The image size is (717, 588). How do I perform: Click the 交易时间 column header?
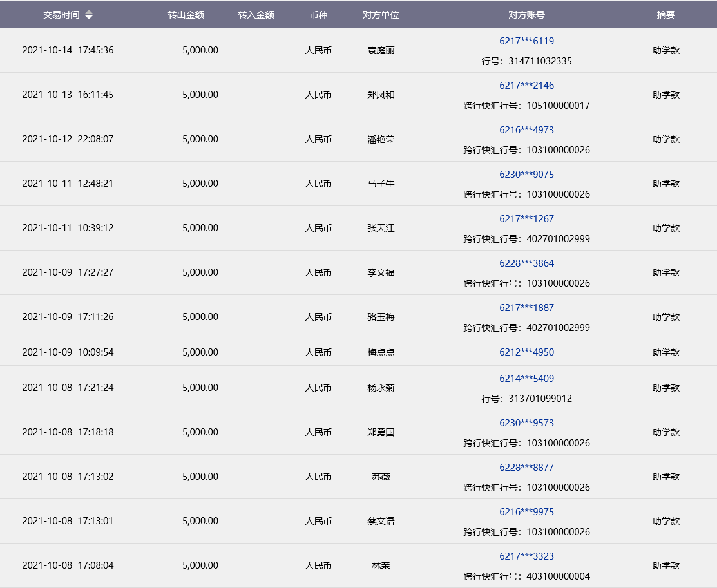click(61, 15)
